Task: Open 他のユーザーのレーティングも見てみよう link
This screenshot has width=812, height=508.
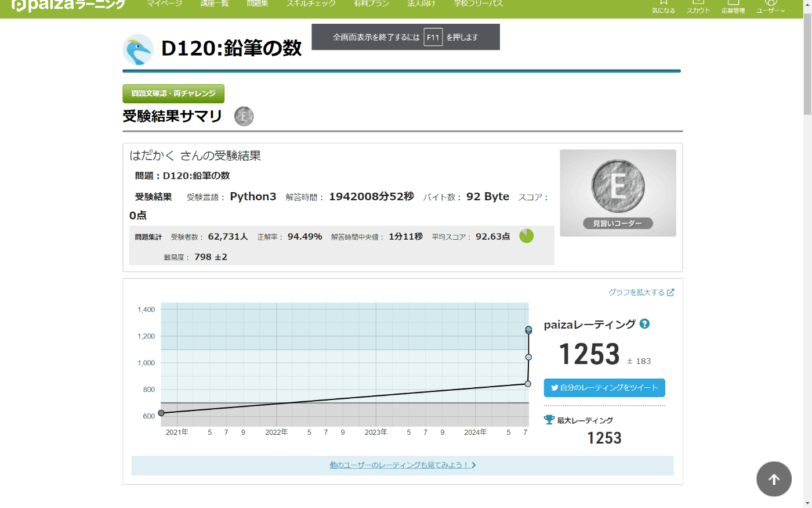Action: [403, 465]
